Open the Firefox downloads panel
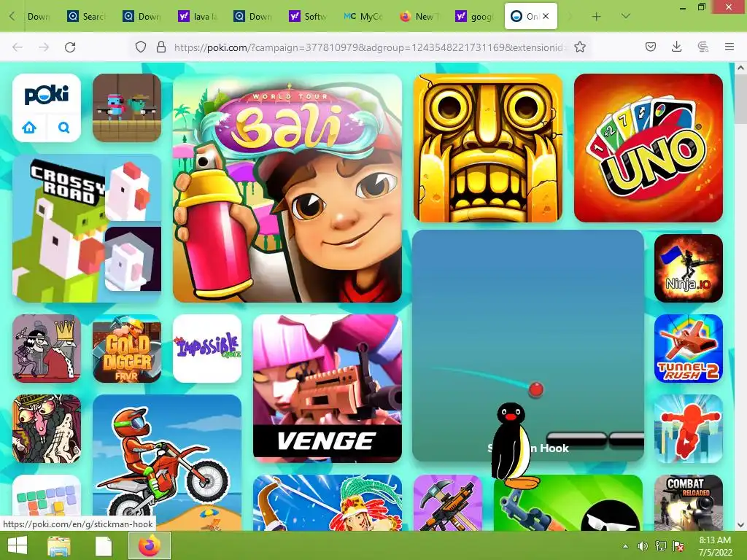Screen dimensions: 747x560 676,47
